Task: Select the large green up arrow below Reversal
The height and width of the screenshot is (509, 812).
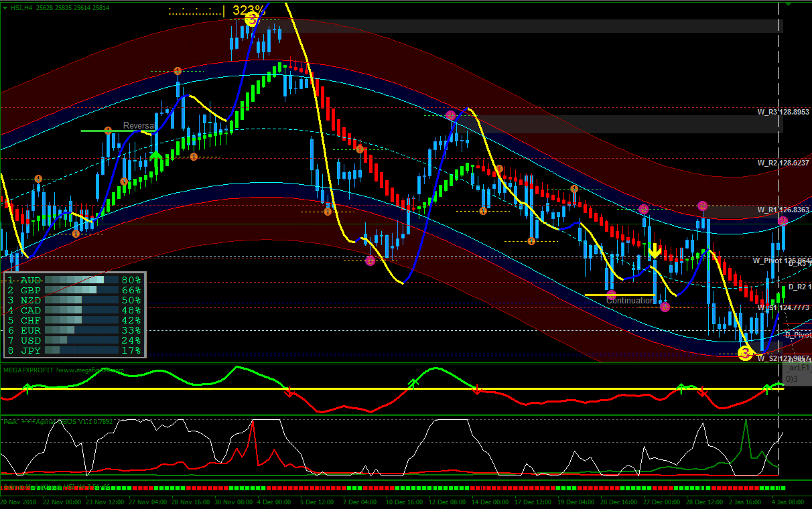Action: pyautogui.click(x=155, y=160)
